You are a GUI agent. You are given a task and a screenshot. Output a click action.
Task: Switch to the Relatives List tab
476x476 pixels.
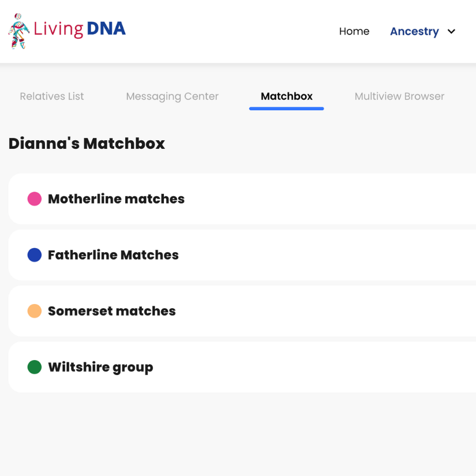coord(51,96)
